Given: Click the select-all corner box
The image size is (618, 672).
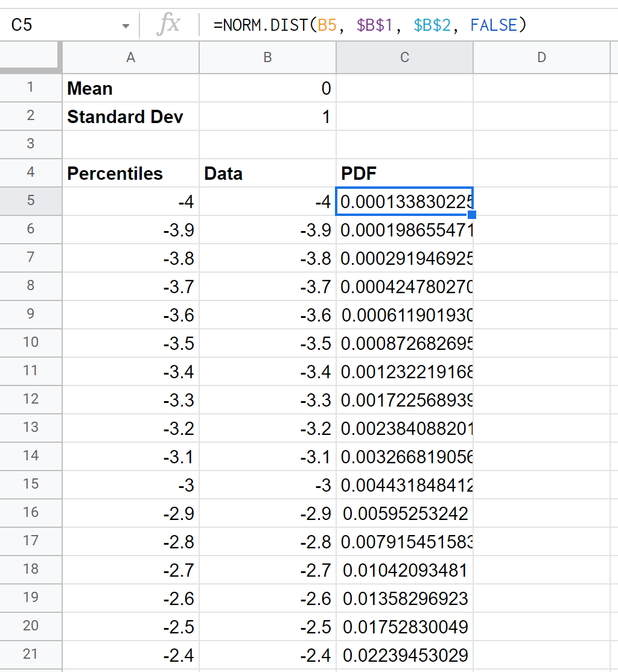Looking at the screenshot, I should (30, 57).
